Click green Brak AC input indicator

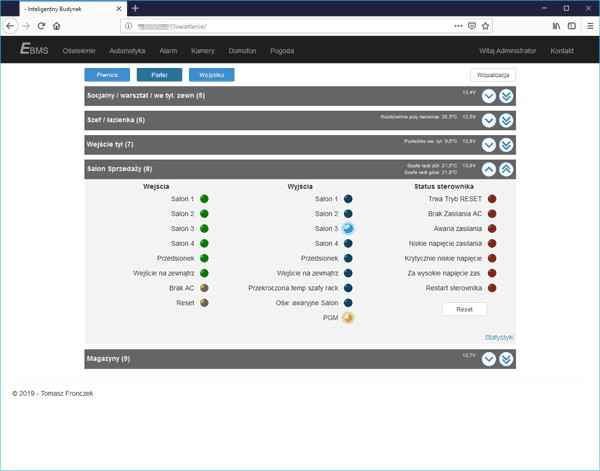click(204, 288)
